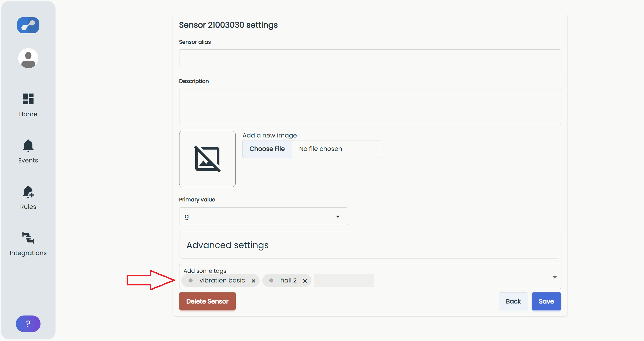
Task: Click the tag entry input box
Action: click(x=344, y=280)
